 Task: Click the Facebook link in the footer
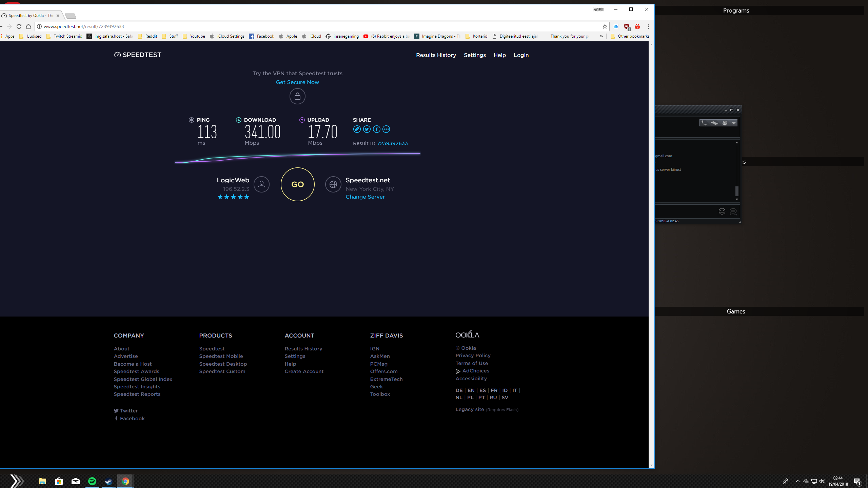click(129, 419)
